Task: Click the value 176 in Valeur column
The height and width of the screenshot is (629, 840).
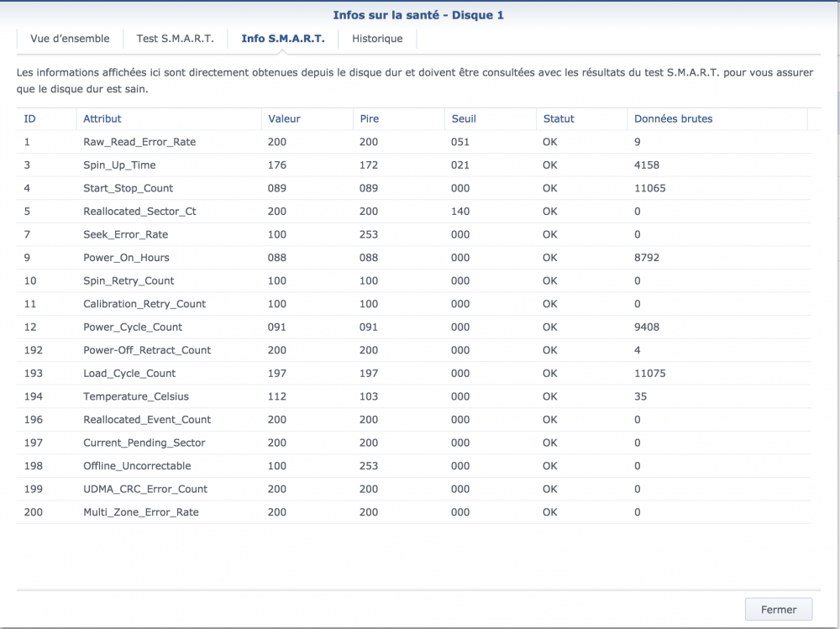Action: tap(277, 165)
